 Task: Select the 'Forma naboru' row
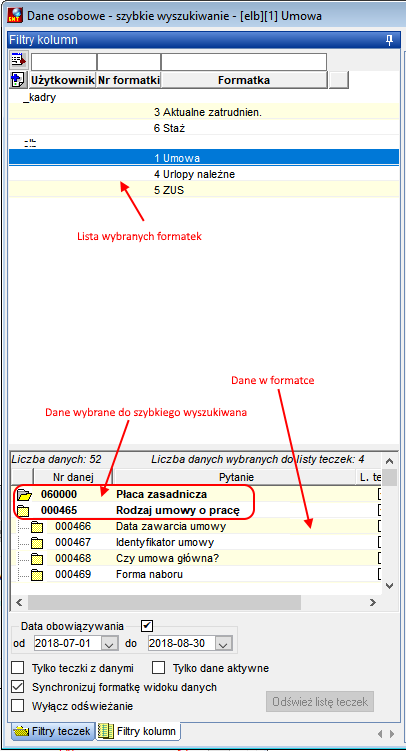pos(196,574)
